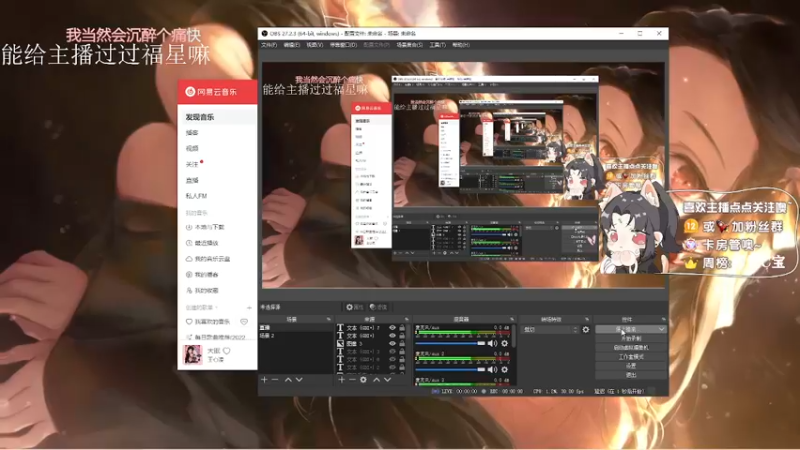Open the audio settings gear for 麦克风/Aux 2
The height and width of the screenshot is (450, 800).
click(x=505, y=369)
